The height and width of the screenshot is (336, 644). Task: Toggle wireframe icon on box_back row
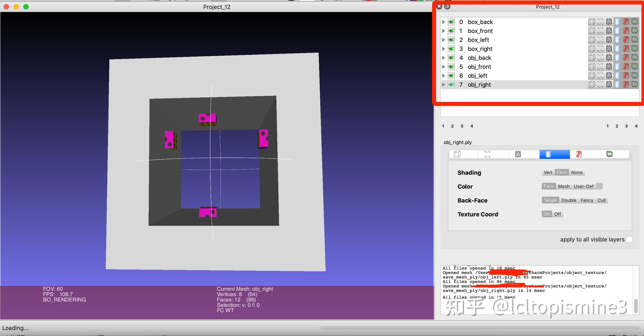[609, 22]
